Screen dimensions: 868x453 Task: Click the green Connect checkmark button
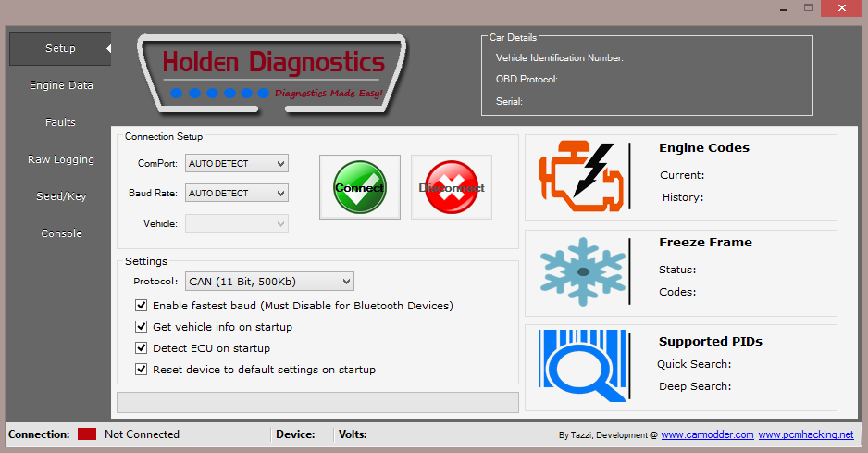(x=360, y=187)
